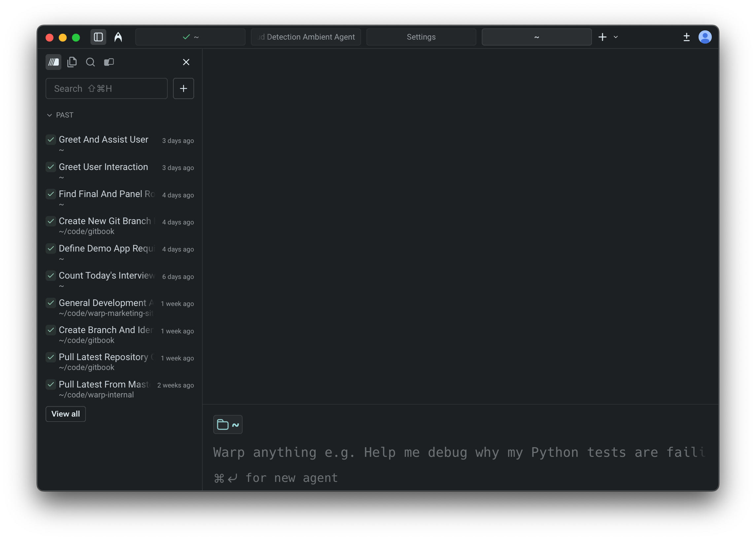Open the files explorer icon in sidebar
Screen dimensions: 756x540
[72, 62]
